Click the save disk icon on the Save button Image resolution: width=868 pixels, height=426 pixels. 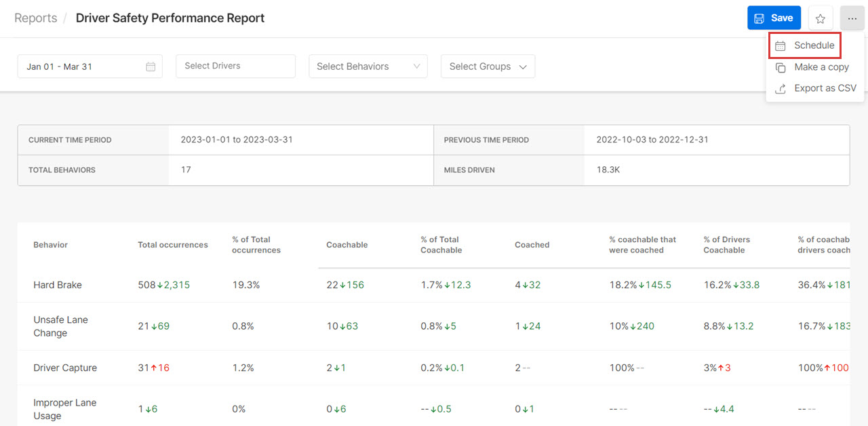point(759,18)
